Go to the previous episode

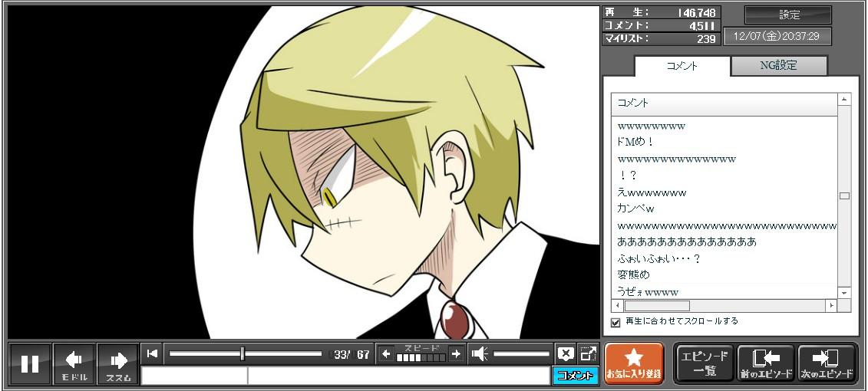(765, 363)
